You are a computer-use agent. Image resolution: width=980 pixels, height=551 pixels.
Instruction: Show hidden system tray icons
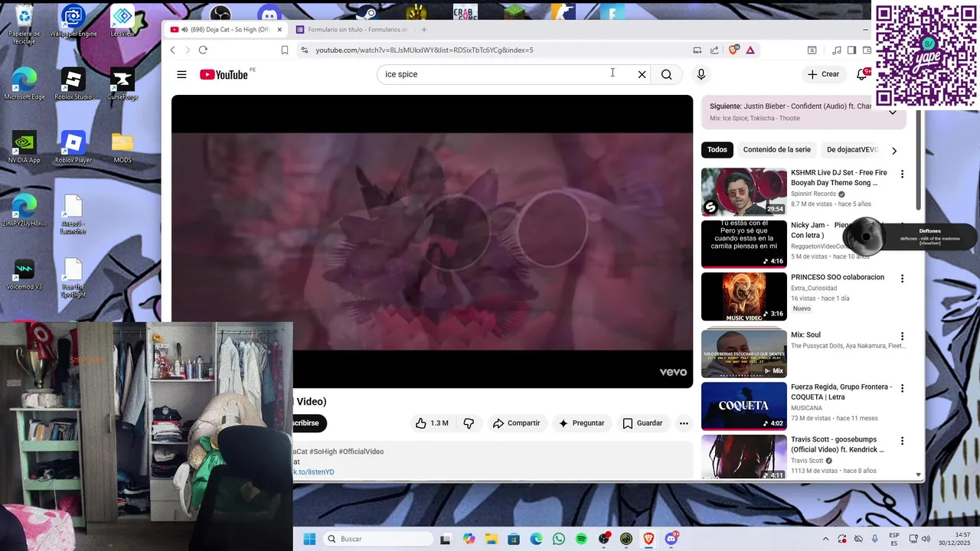point(825,539)
